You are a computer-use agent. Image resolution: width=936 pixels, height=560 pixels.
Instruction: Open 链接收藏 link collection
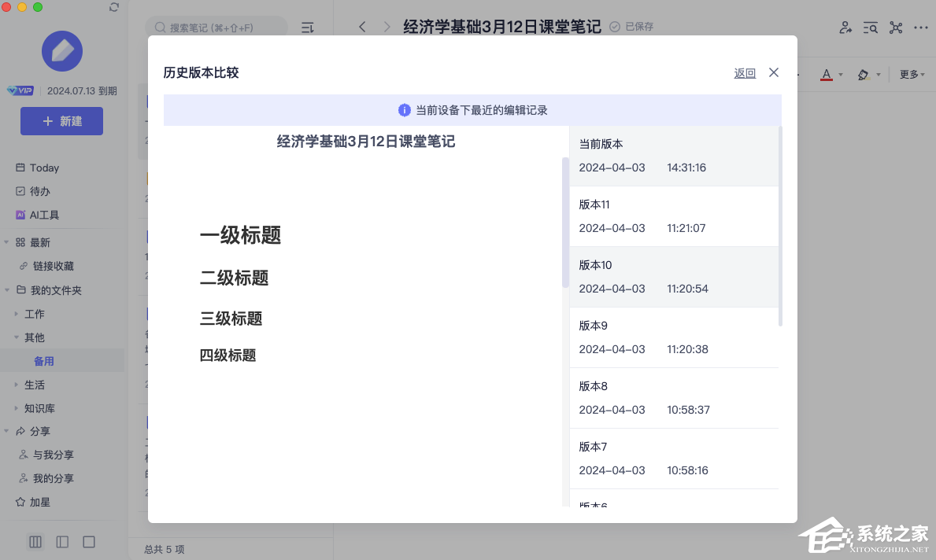pos(46,266)
